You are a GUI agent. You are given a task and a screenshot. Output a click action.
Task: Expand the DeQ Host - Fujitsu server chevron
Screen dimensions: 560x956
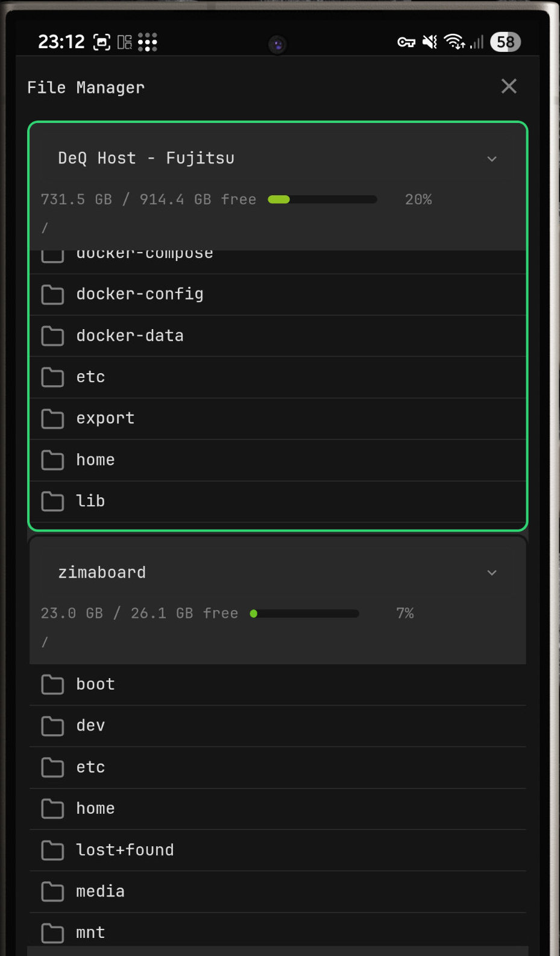pyautogui.click(x=491, y=159)
